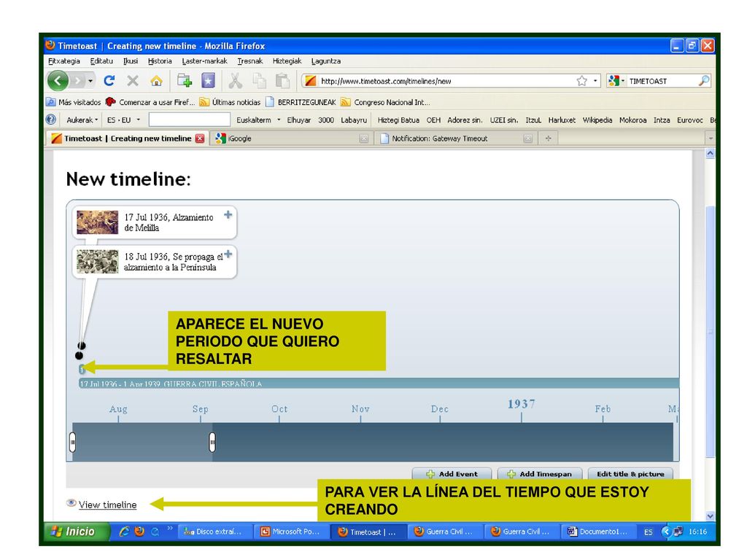Grab the right handle of the timeline range slider

pyautogui.click(x=212, y=442)
